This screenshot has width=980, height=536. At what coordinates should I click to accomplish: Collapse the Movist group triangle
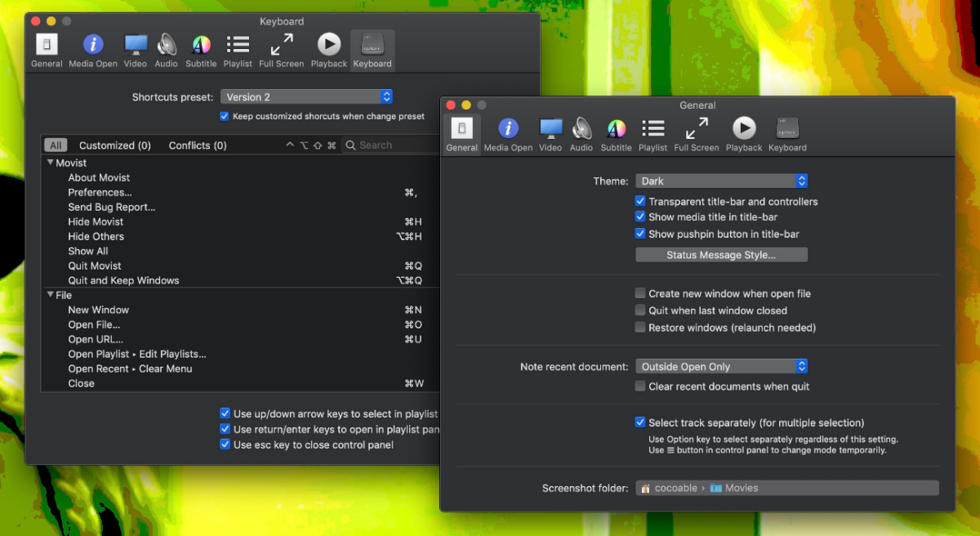[51, 163]
